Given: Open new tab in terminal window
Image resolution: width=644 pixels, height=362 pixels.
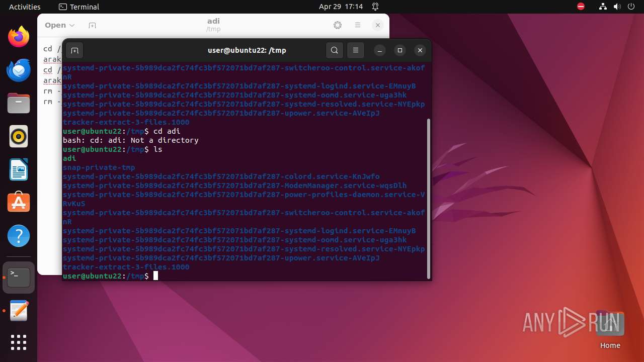Looking at the screenshot, I should 74,50.
